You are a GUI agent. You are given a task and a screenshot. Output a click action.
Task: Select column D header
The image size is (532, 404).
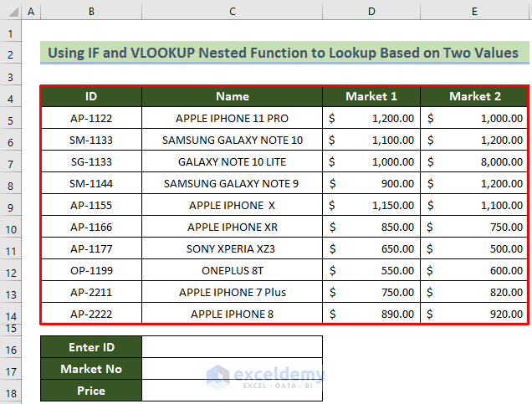371,11
